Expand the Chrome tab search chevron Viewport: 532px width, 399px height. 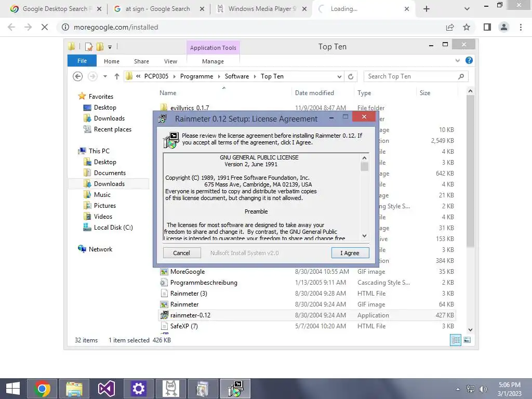467,9
